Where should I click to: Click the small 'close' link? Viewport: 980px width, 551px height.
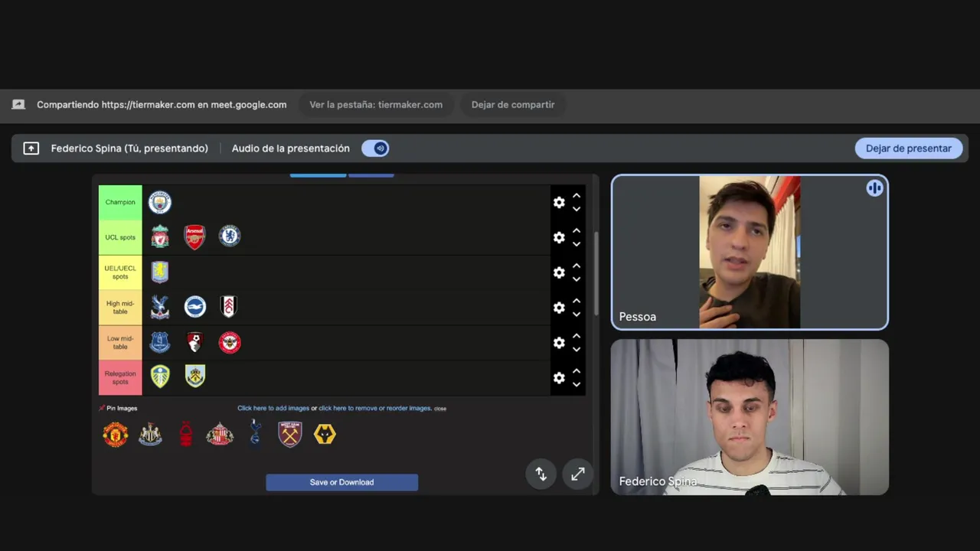[440, 409]
